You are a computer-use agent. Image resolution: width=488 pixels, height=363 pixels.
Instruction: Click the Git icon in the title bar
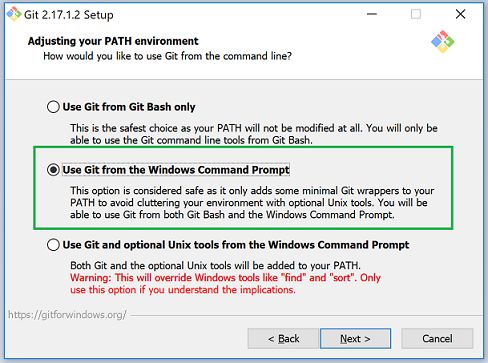tap(14, 14)
